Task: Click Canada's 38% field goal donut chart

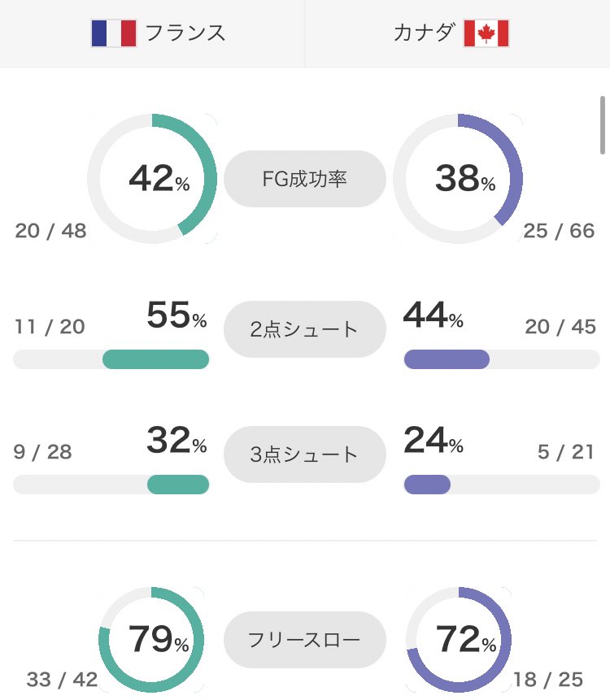Action: click(x=458, y=178)
